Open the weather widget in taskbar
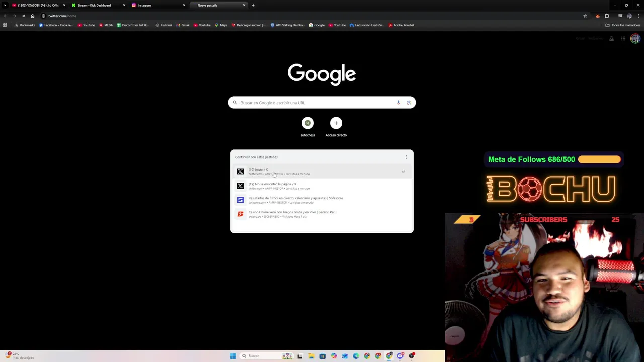644x362 pixels. pos(20,356)
